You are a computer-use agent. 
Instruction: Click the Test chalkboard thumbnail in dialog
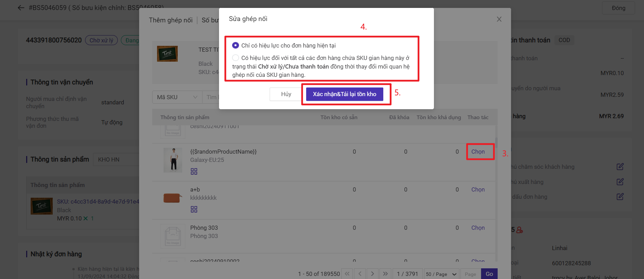167,54
